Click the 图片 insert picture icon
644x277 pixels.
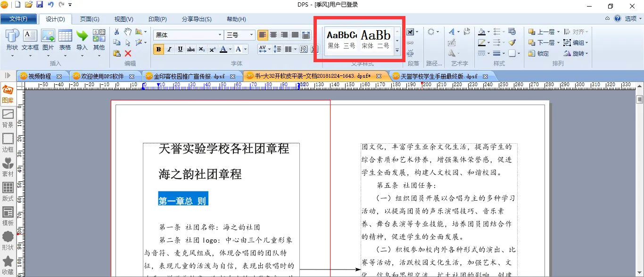click(48, 40)
